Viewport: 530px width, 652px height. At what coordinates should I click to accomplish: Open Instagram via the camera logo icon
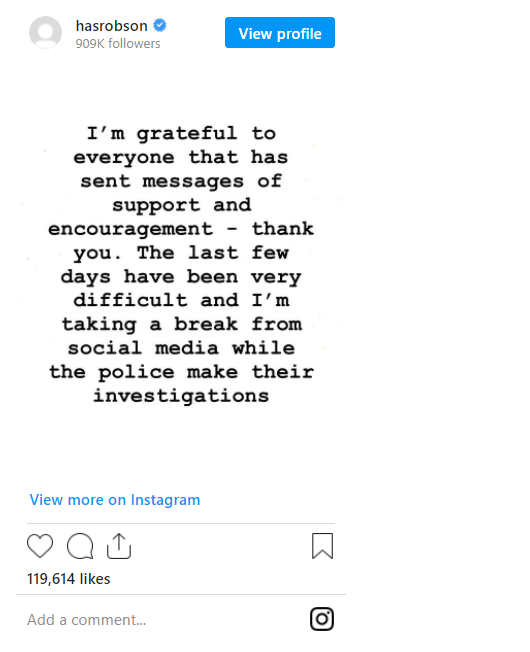pyautogui.click(x=322, y=619)
